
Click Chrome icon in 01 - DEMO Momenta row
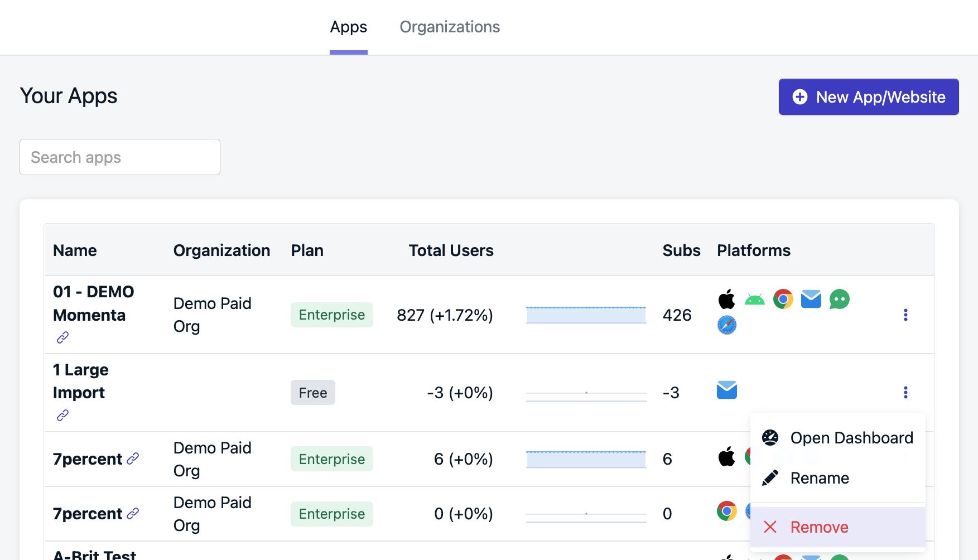coord(783,300)
